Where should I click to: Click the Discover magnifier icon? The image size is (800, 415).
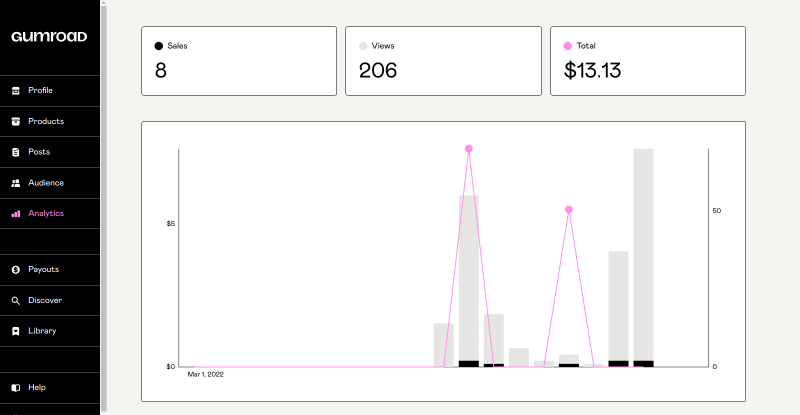point(15,300)
